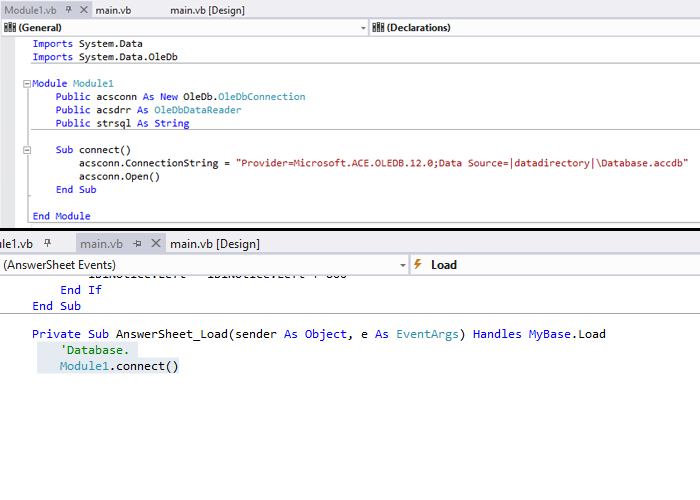Pin the Module1.vb tab in lower editor

tap(47, 243)
